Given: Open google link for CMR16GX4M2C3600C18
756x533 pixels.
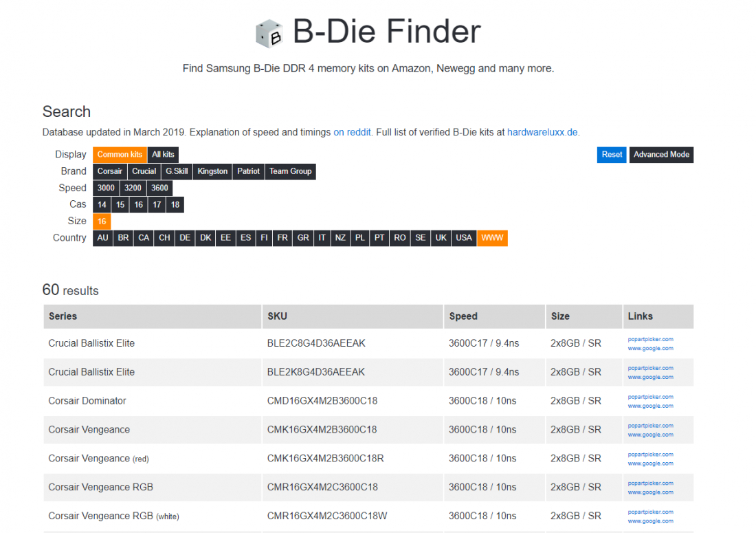Looking at the screenshot, I should pyautogui.click(x=650, y=492).
